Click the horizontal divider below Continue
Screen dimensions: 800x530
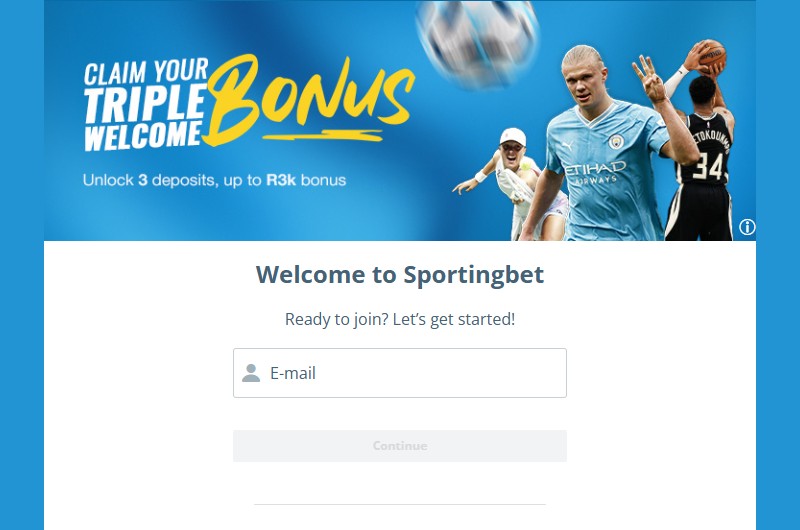pos(400,504)
